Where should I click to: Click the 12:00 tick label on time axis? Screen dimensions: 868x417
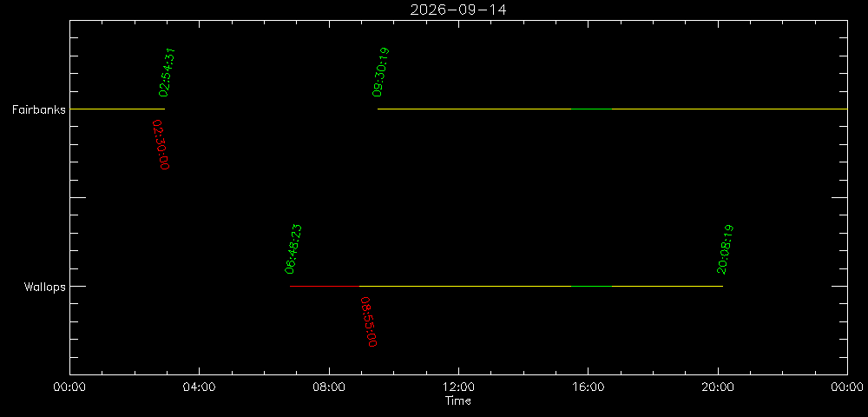(x=458, y=387)
